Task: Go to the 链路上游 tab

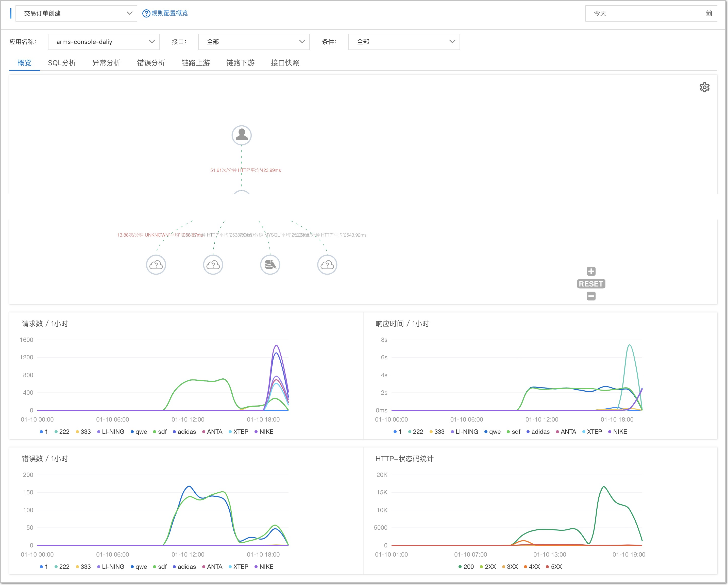Action: 196,63
